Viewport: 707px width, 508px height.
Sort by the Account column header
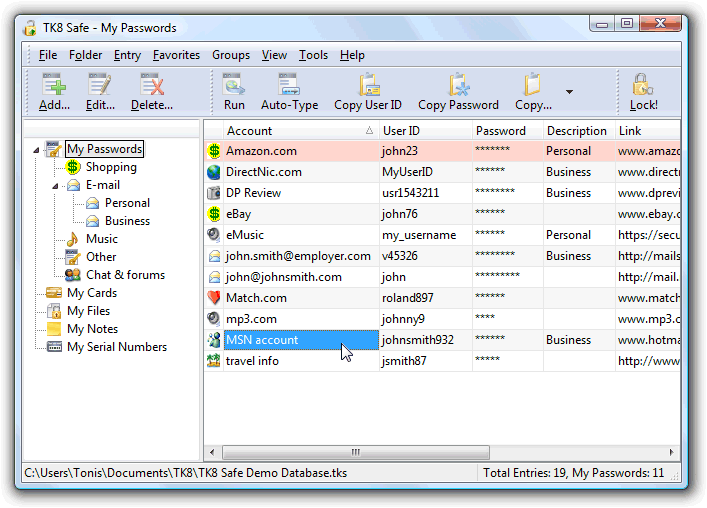point(301,131)
